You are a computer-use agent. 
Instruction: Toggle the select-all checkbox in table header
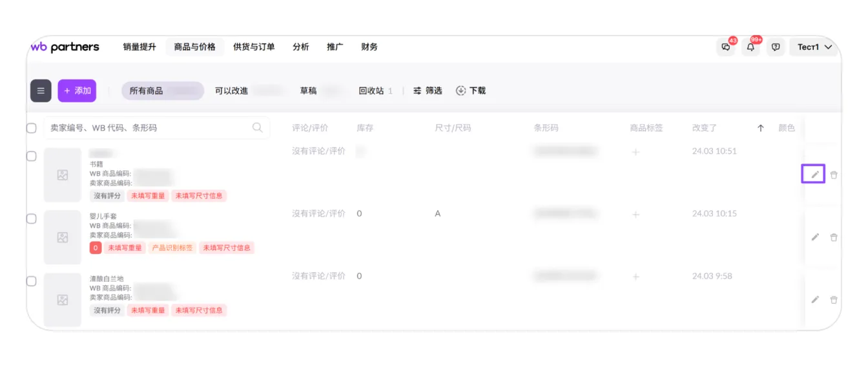pyautogui.click(x=31, y=128)
